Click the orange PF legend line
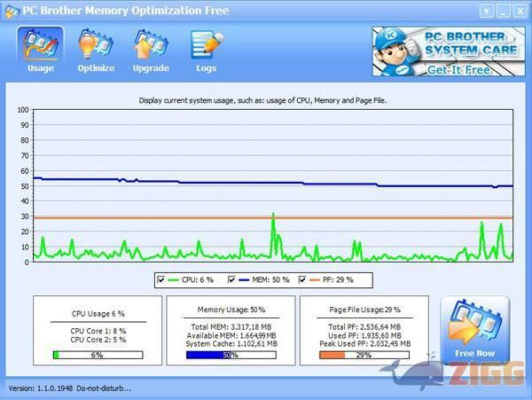This screenshot has height=400, width=532. coord(315,280)
